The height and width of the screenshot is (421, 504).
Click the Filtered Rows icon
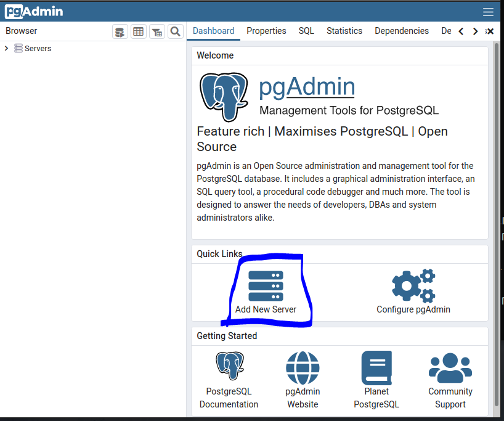coord(157,31)
